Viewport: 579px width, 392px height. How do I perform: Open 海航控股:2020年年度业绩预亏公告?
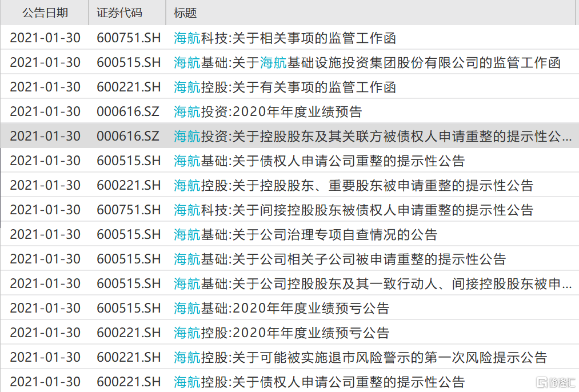click(281, 333)
